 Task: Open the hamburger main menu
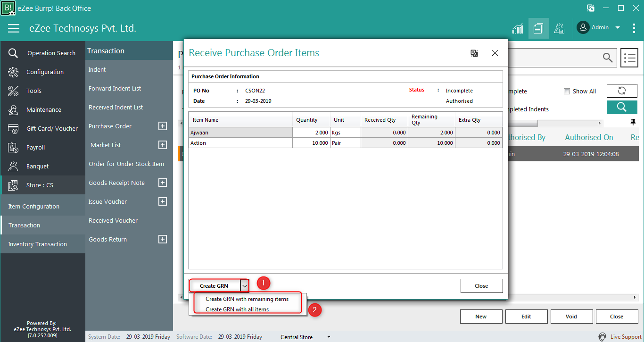point(14,28)
